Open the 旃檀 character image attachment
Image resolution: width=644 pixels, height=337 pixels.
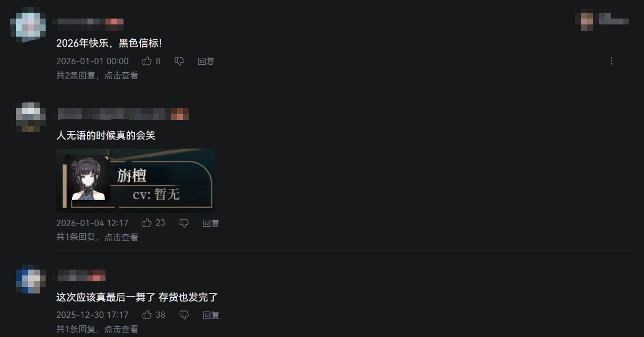click(136, 180)
